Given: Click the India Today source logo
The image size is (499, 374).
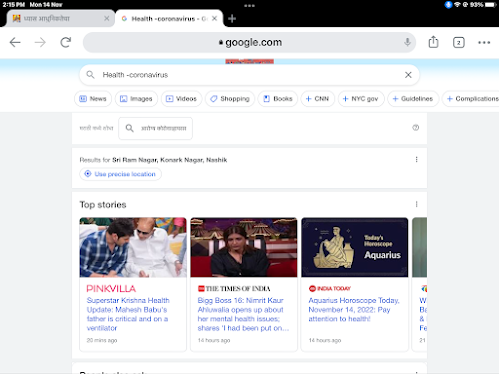Looking at the screenshot, I should pos(330,288).
